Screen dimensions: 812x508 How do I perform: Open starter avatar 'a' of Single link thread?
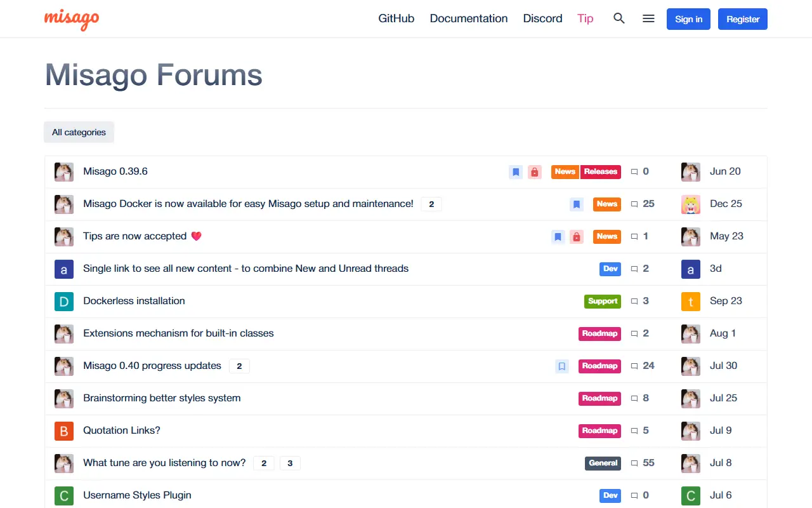64,269
